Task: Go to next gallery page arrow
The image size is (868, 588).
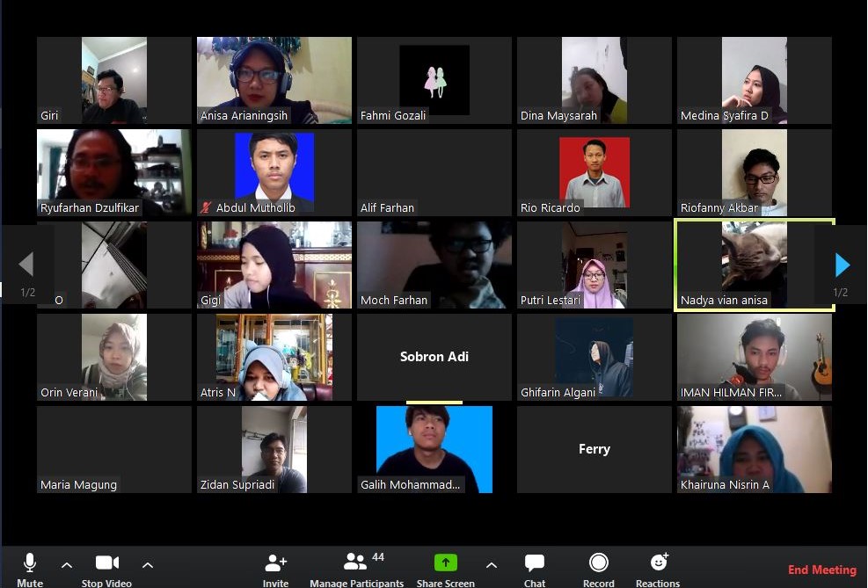Action: point(842,265)
